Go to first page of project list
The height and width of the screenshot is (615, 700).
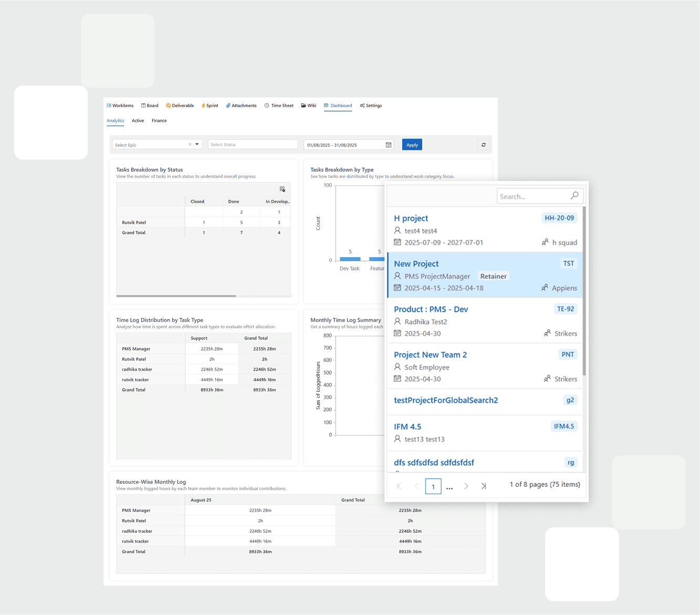(399, 486)
